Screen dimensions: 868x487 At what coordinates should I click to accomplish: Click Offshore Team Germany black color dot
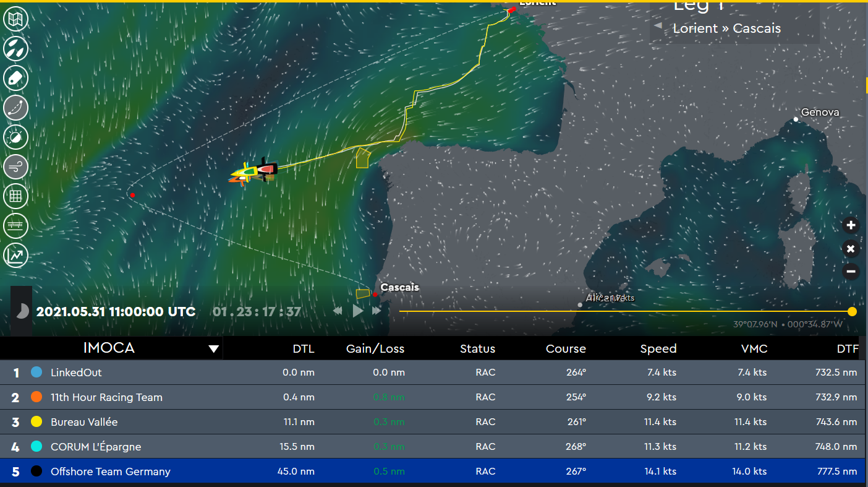pos(36,471)
